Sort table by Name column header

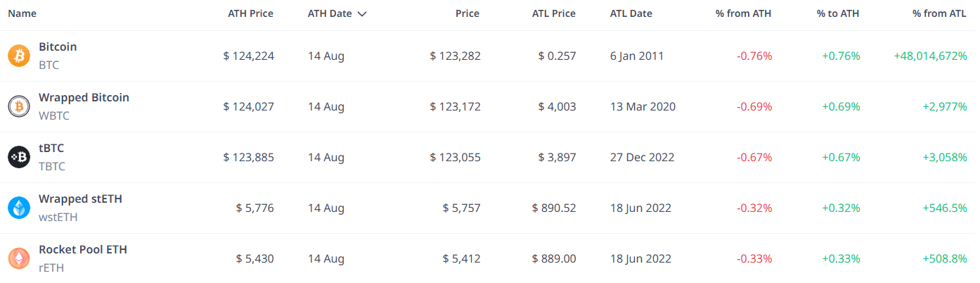pos(22,13)
